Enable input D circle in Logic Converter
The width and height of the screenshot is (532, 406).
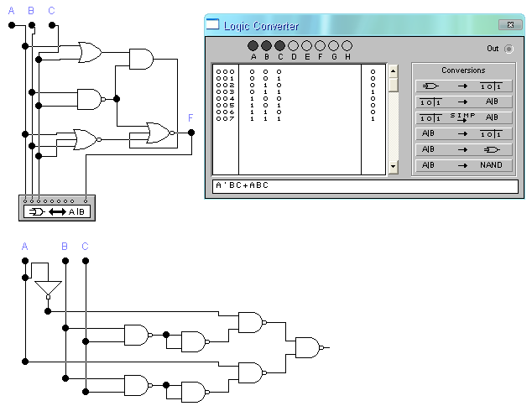[x=293, y=46]
